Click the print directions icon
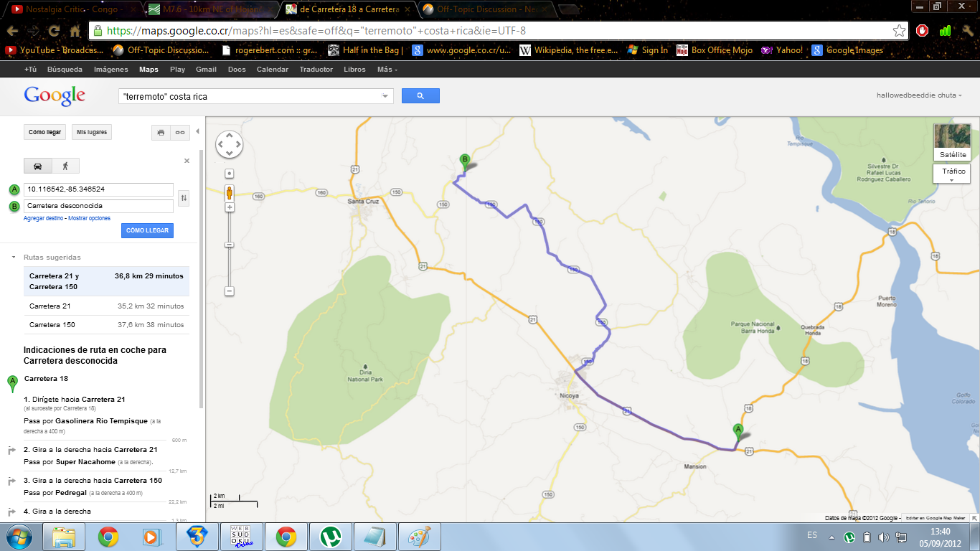 coord(161,133)
